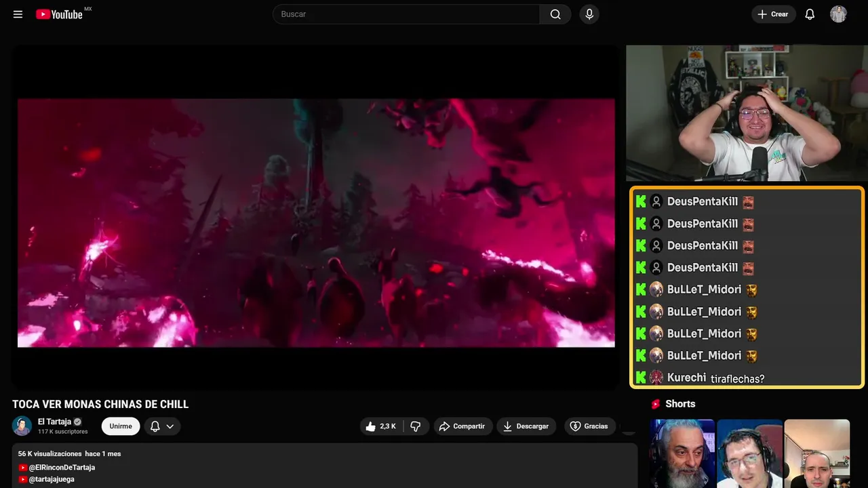Screen dimensions: 868x488
Task: Download the video with Descargar
Action: (526, 426)
